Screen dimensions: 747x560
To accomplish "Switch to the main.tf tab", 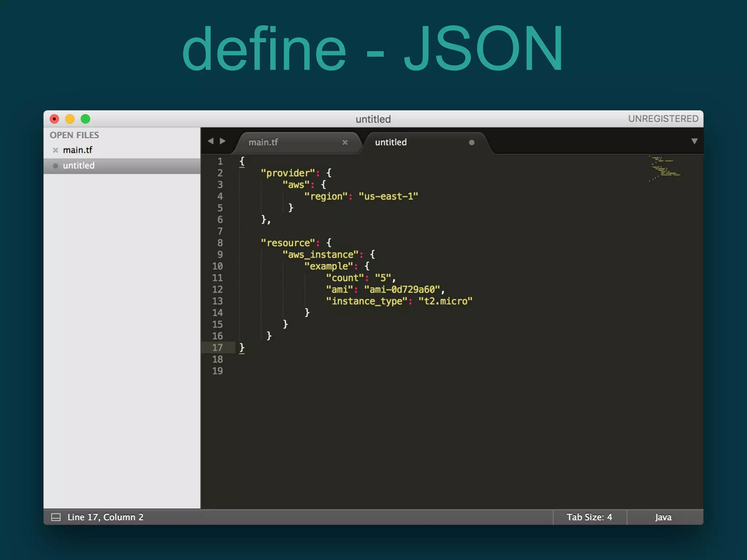I will point(297,143).
